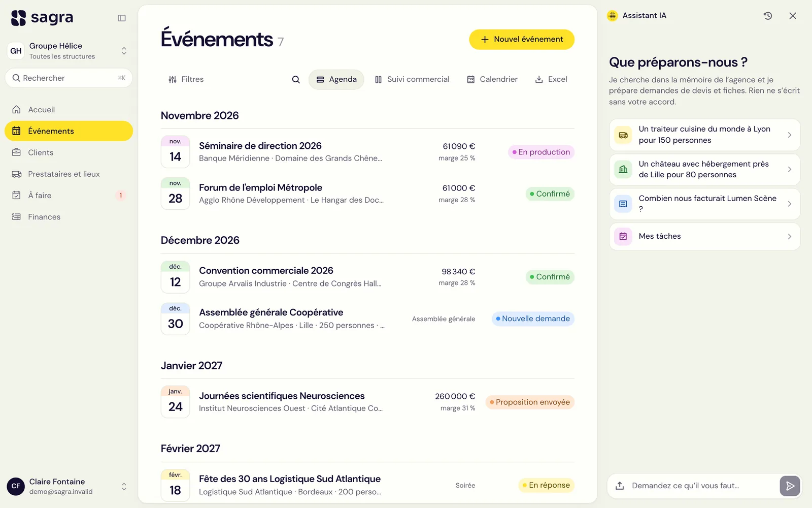812x508 pixels.
Task: Select Événements in the sidebar
Action: coord(69,131)
